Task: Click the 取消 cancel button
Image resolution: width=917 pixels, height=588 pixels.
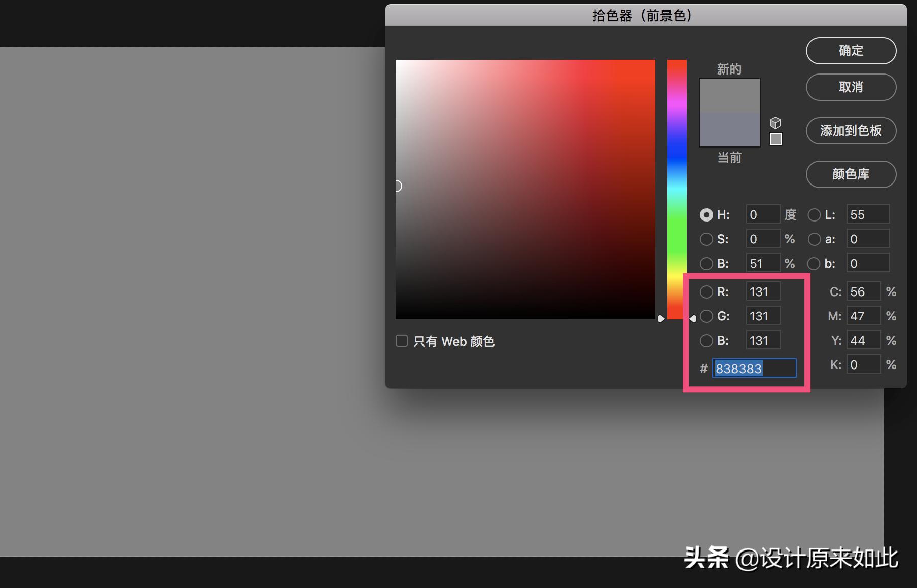Action: coord(851,87)
